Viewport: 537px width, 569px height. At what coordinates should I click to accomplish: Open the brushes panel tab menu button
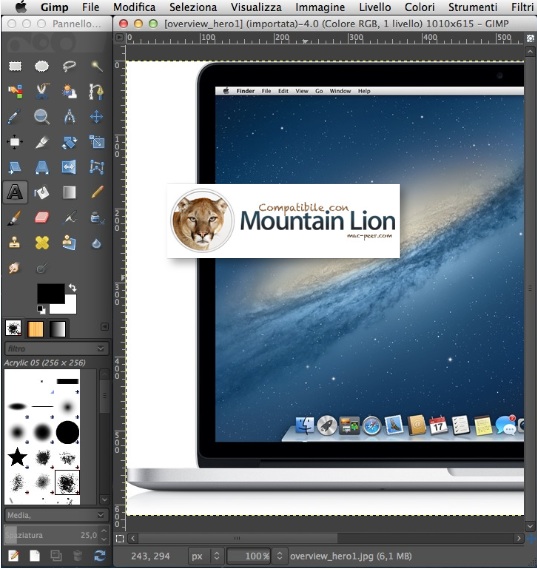pos(104,327)
